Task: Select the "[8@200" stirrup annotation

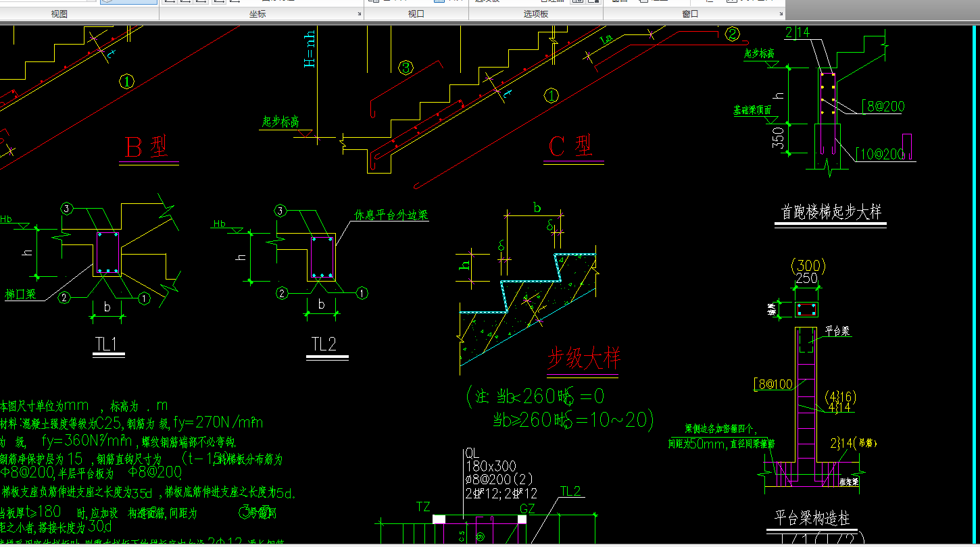Action: click(x=883, y=106)
